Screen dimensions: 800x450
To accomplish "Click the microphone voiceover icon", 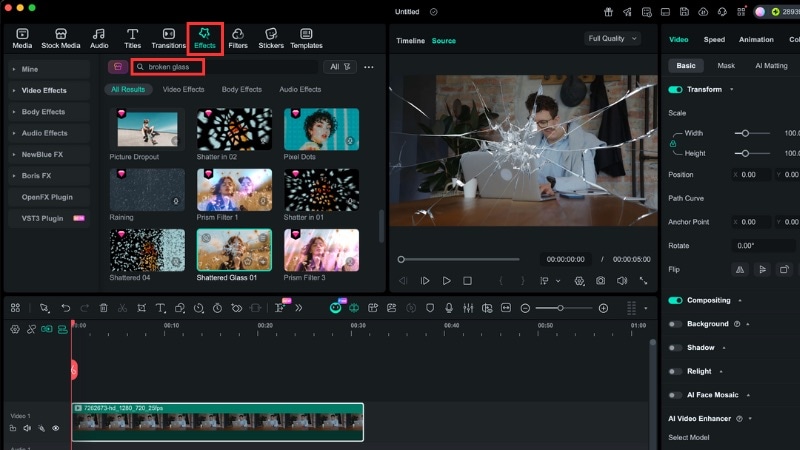I will coord(449,308).
